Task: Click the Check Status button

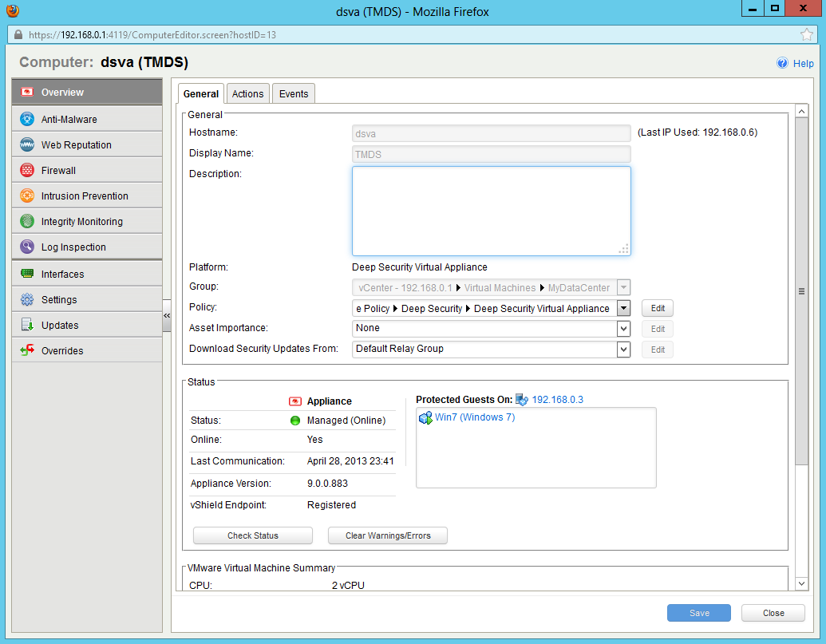Action: [x=253, y=535]
